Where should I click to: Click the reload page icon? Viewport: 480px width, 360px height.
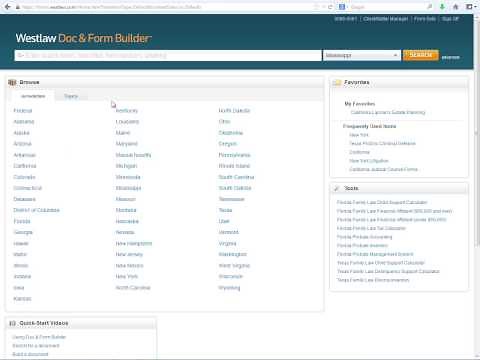pos(330,7)
